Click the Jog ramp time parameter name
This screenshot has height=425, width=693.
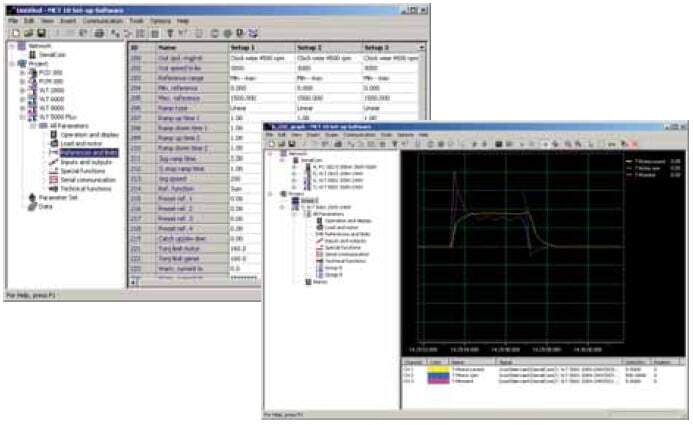[x=177, y=159]
